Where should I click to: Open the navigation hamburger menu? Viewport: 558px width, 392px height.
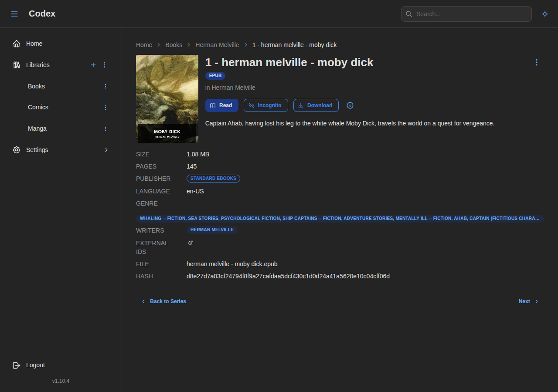(14, 14)
